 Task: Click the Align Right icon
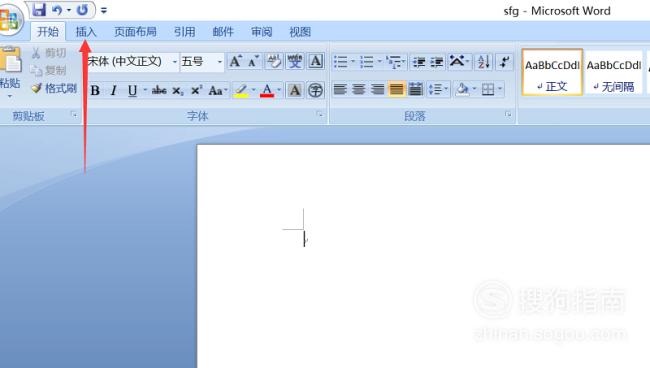coord(378,89)
